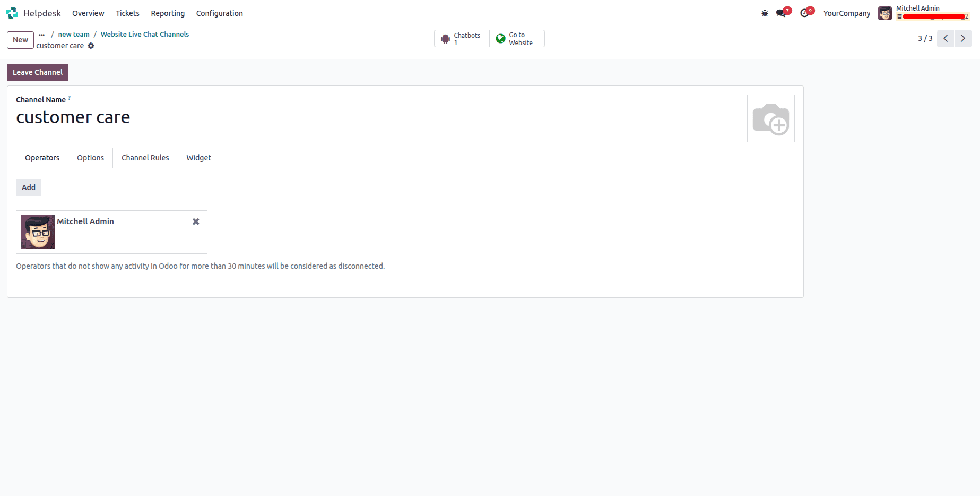Viewport: 980px width, 496px height.
Task: Follow the Website Live Chat Channels breadcrumb link
Action: pos(145,34)
